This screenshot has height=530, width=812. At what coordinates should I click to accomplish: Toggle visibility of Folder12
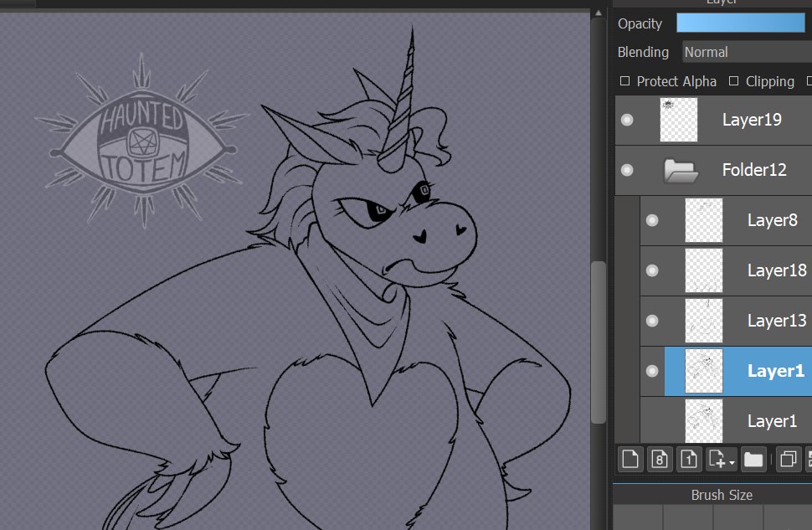pyautogui.click(x=627, y=170)
